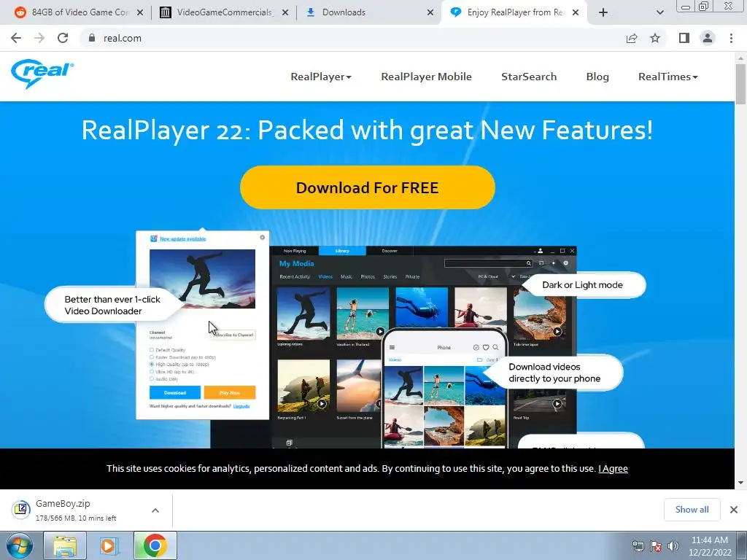This screenshot has width=747, height=560.
Task: Close the Reddit 84GB Video Game tab
Action: (x=140, y=12)
